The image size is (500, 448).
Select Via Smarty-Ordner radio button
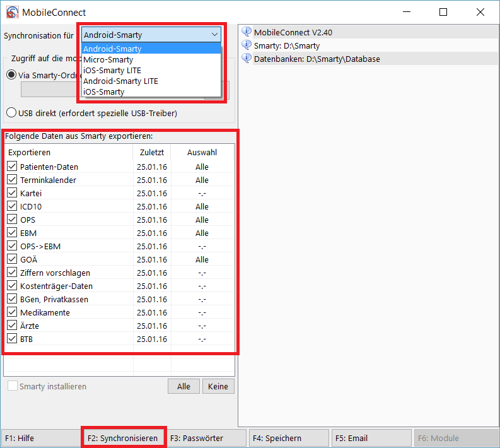11,75
